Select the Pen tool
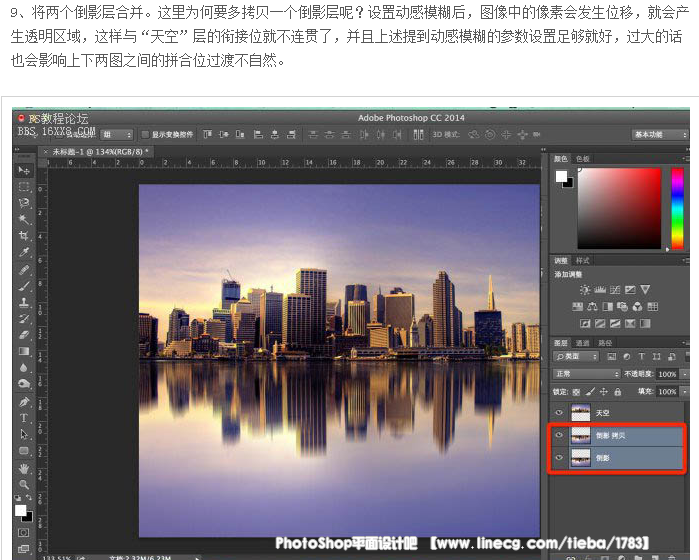 click(x=24, y=402)
